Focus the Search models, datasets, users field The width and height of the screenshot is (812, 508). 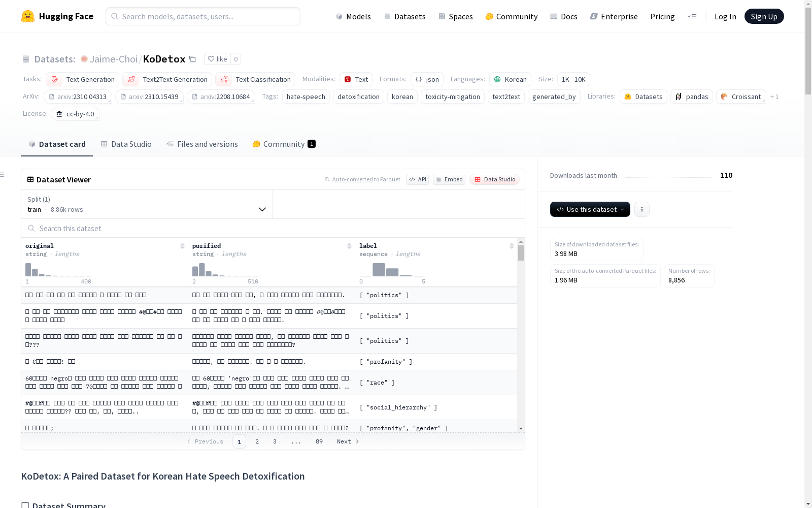[x=203, y=16]
